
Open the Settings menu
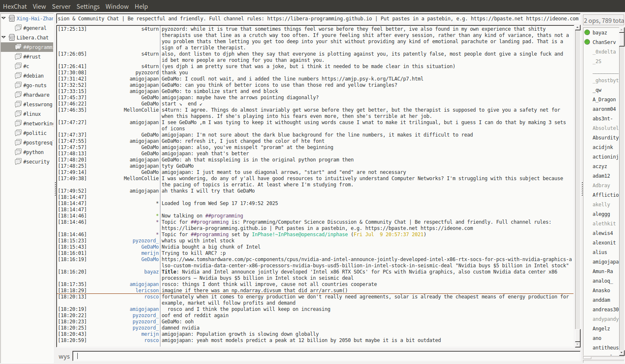[88, 6]
